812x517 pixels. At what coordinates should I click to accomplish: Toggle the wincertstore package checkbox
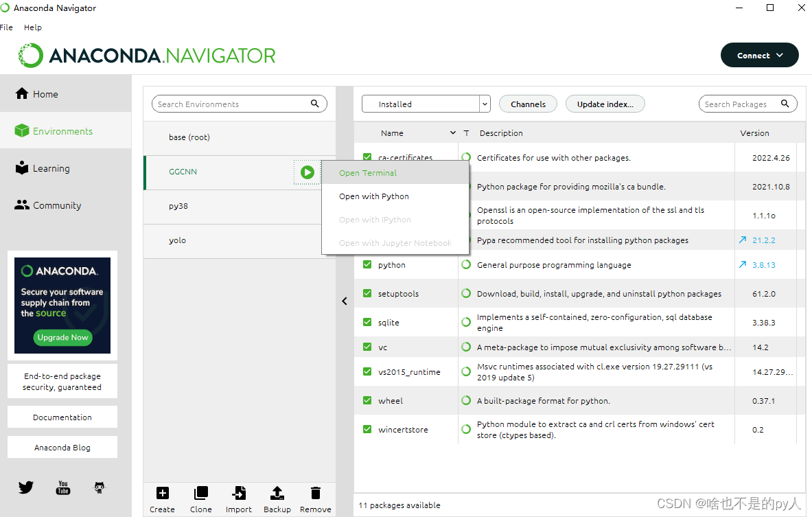[367, 429]
